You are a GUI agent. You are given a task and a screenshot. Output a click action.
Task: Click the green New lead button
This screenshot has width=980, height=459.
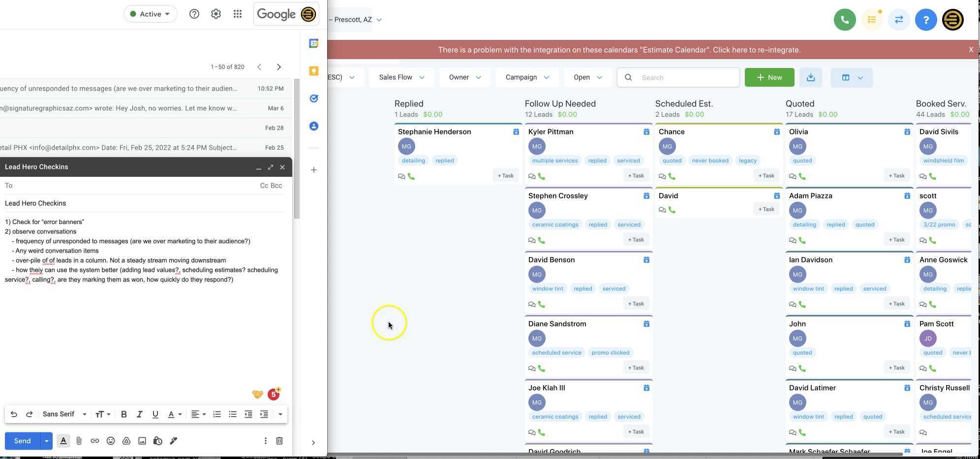769,77
